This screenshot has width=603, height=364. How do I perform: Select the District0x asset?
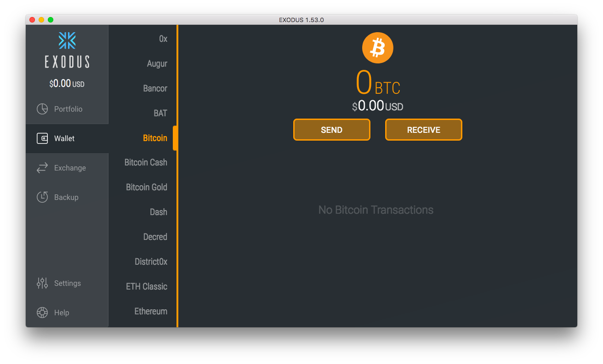coord(151,262)
